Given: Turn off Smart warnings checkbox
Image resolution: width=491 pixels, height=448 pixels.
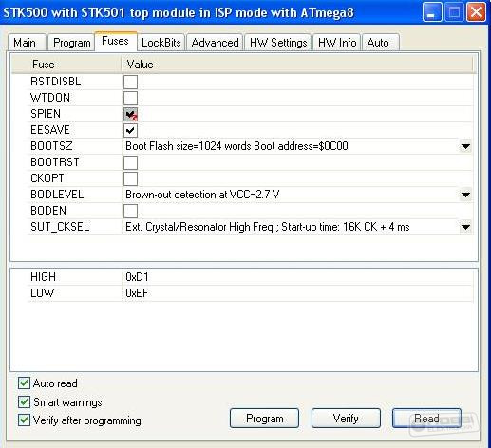Looking at the screenshot, I should tap(24, 402).
